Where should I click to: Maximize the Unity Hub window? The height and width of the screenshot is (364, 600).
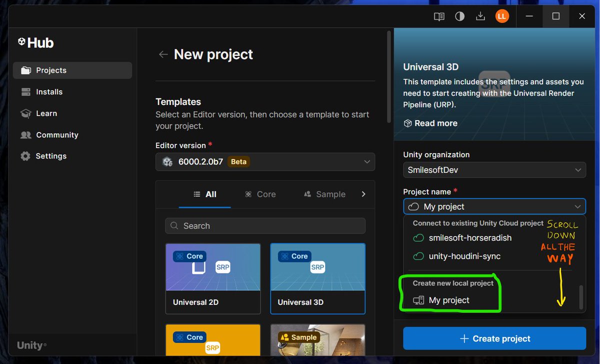[x=555, y=16]
